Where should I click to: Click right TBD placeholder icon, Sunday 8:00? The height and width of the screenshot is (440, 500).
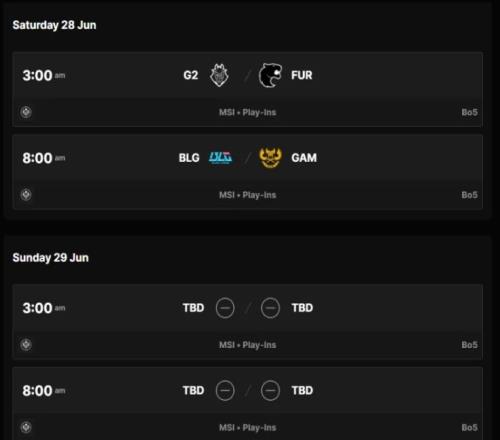point(270,390)
